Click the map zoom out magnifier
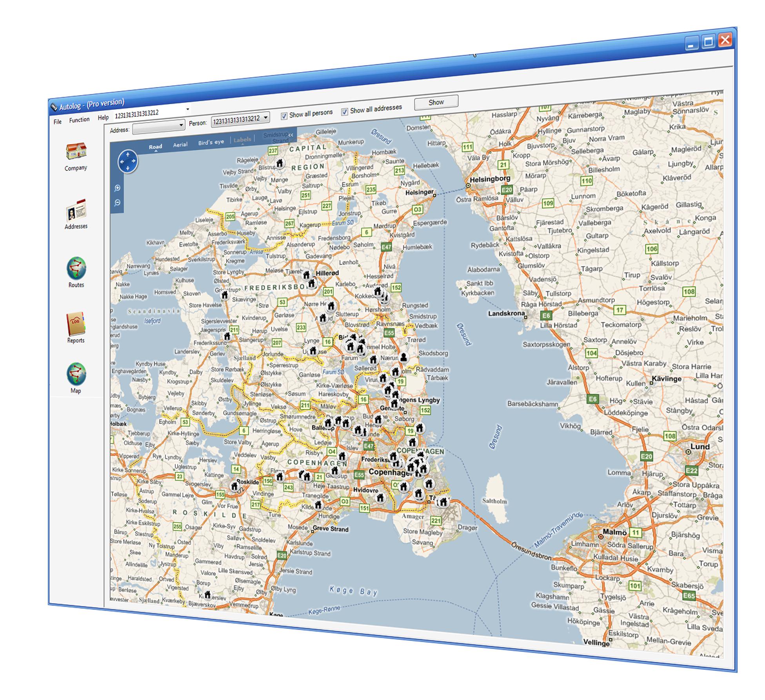Image resolution: width=765 pixels, height=700 pixels. 117,203
